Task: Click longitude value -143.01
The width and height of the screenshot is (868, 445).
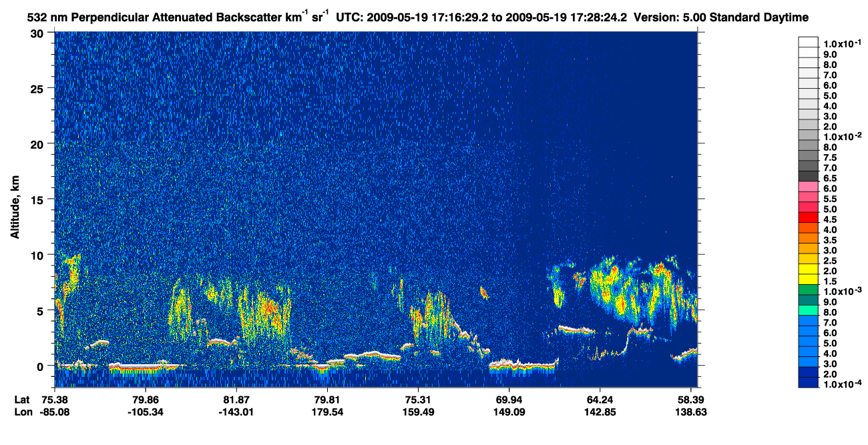Action: [236, 412]
